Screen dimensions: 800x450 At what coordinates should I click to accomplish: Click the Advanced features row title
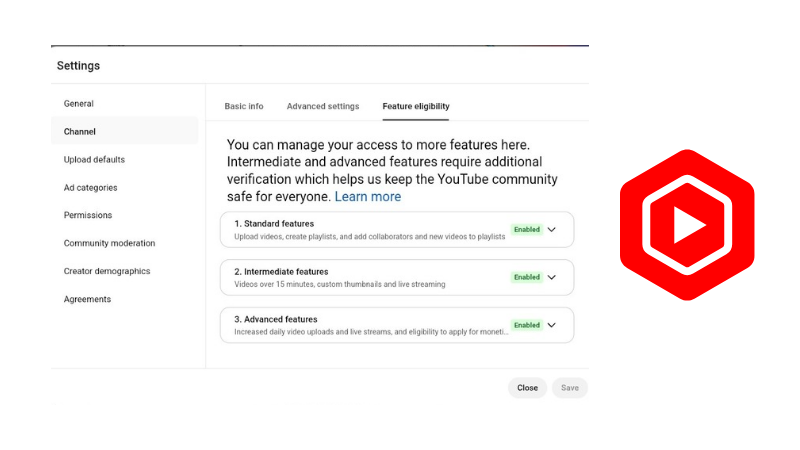(x=276, y=319)
